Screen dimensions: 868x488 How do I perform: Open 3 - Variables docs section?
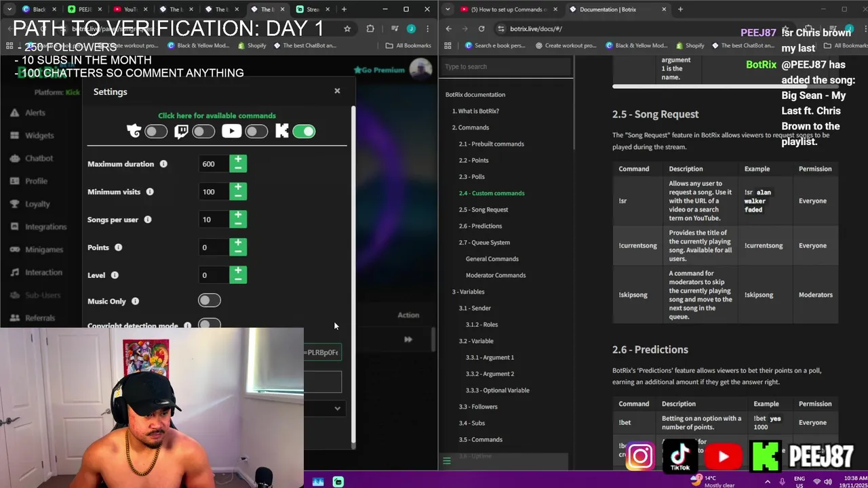coord(468,291)
